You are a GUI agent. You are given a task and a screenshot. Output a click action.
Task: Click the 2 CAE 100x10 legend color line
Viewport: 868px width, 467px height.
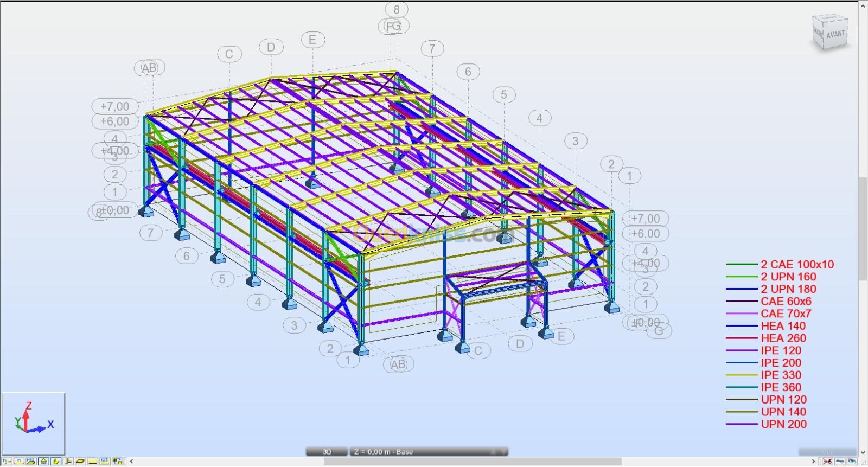742,265
